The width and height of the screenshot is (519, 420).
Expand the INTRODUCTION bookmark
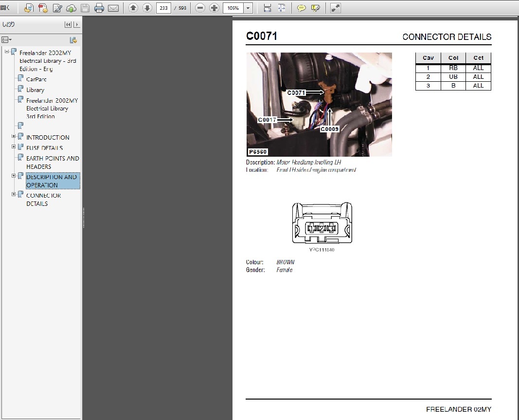[x=14, y=136]
